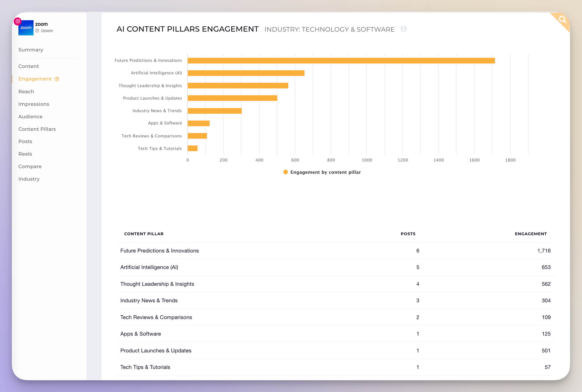Go to the Posts section
The width and height of the screenshot is (582, 392).
coord(25,141)
